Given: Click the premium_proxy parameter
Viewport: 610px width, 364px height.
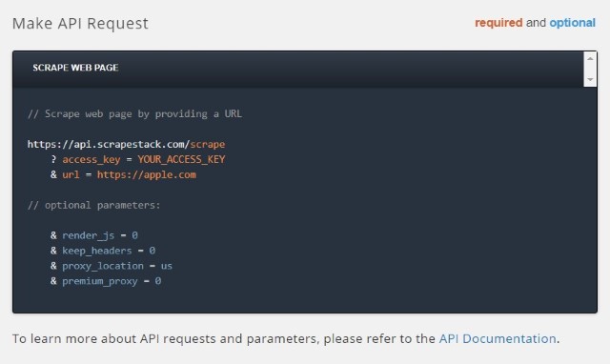Looking at the screenshot, I should tap(100, 281).
